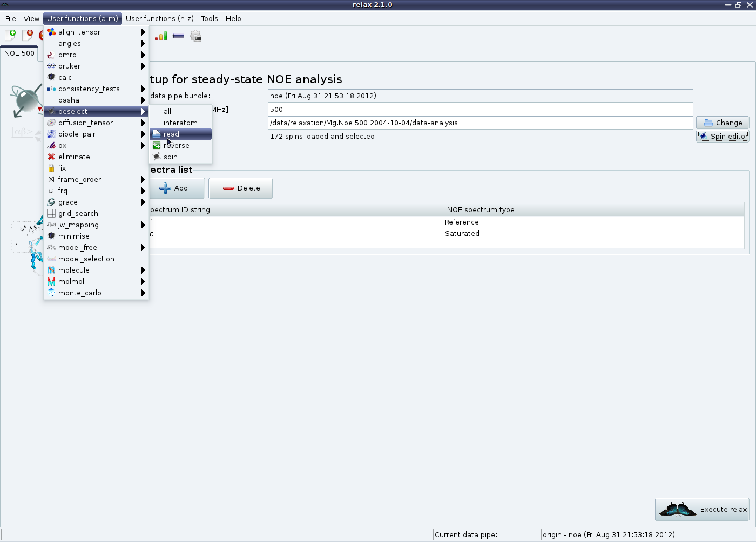Click the red X eliminate icon
This screenshot has width=756, height=542.
[x=51, y=157]
